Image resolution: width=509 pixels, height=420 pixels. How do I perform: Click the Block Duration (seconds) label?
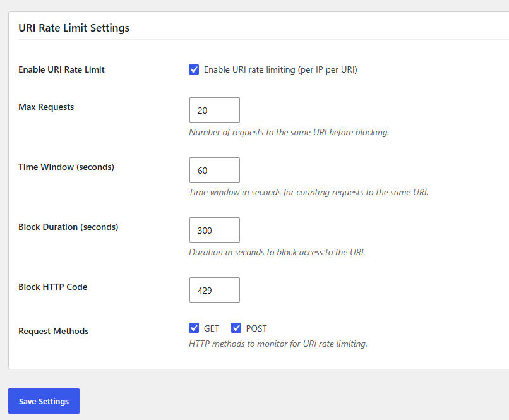pos(68,227)
